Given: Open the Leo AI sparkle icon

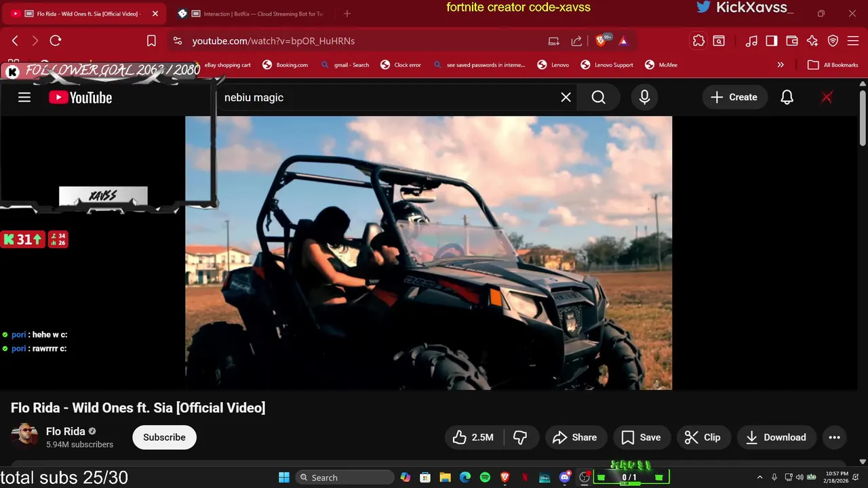Looking at the screenshot, I should 812,41.
